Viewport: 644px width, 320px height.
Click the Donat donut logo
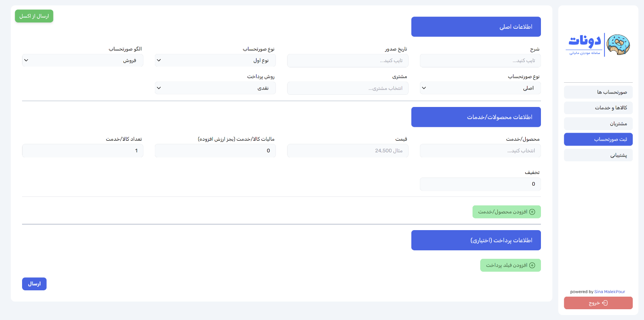point(598,45)
